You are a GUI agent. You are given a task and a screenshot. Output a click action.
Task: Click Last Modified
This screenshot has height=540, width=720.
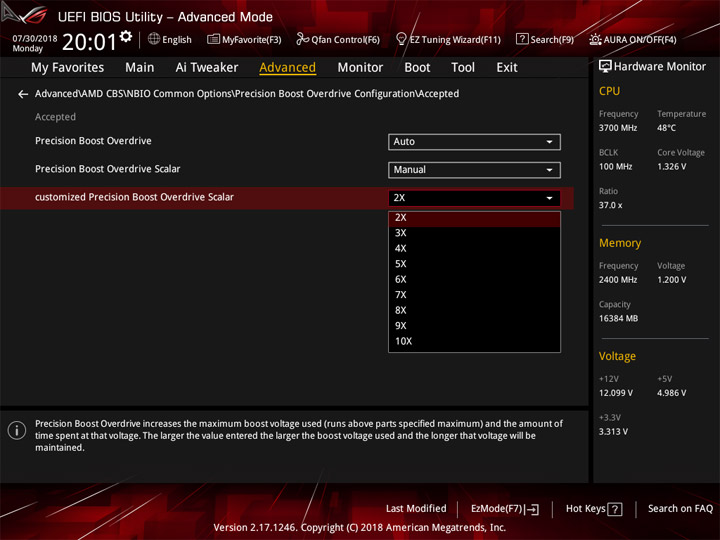[x=416, y=509]
